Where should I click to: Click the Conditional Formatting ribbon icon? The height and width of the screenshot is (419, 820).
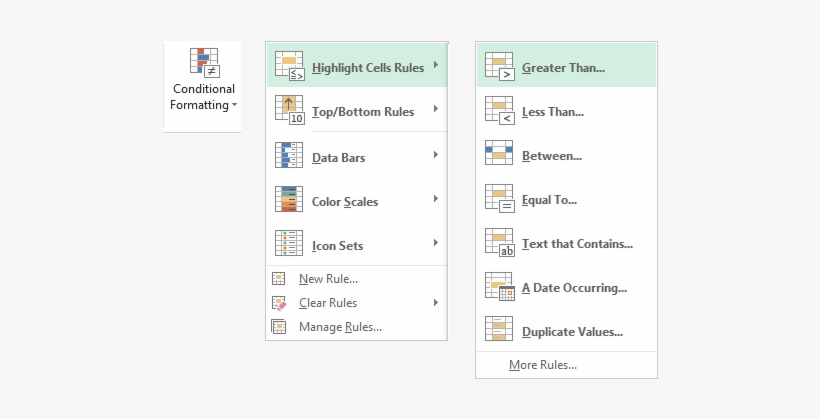click(204, 63)
